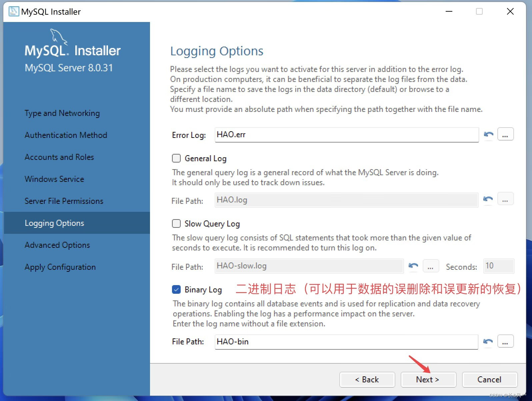532x401 pixels.
Task: Click the MySQL dolphin logo
Action: pos(59,36)
